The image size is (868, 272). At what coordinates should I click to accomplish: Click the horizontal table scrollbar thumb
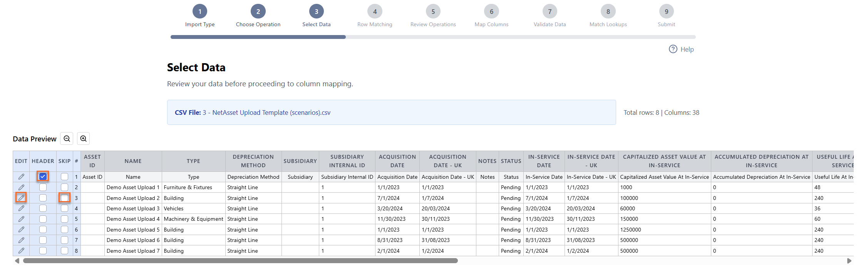point(240,261)
